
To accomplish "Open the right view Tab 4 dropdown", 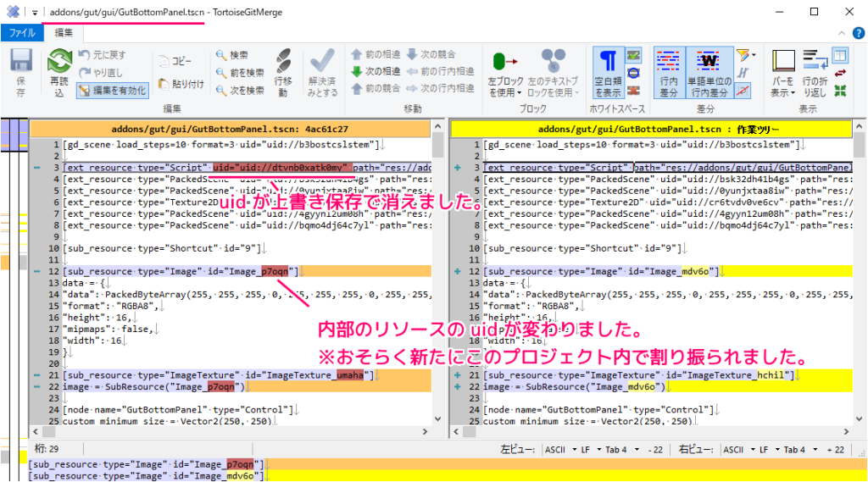I will pyautogui.click(x=800, y=449).
